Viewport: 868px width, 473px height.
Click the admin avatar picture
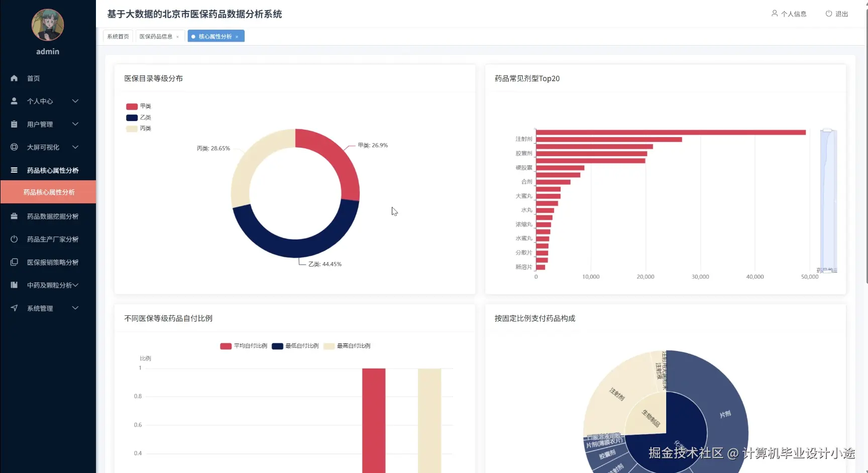coord(48,25)
